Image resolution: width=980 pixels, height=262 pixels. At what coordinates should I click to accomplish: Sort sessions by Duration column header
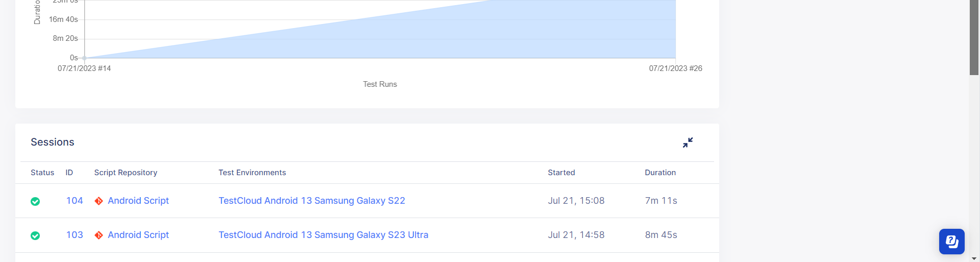tap(660, 173)
